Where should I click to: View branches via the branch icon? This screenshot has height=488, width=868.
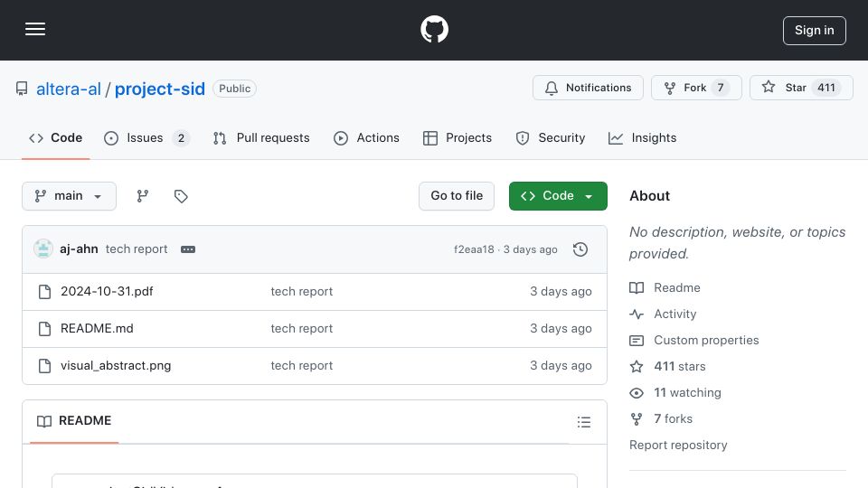point(143,196)
